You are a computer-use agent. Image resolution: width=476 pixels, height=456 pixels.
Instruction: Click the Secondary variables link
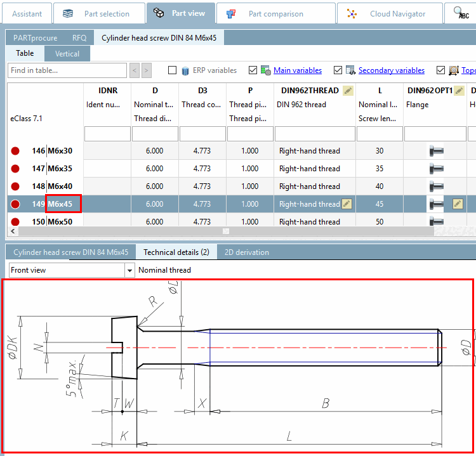tap(391, 70)
